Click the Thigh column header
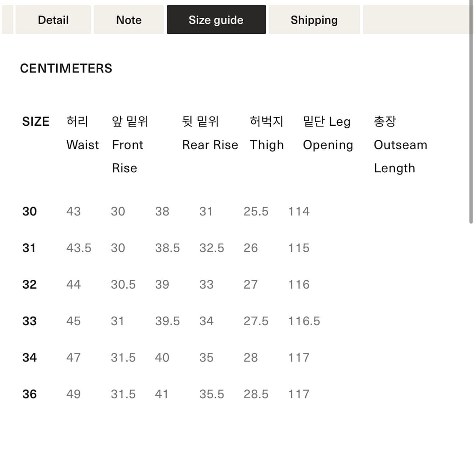The height and width of the screenshot is (458, 476). [x=267, y=145]
